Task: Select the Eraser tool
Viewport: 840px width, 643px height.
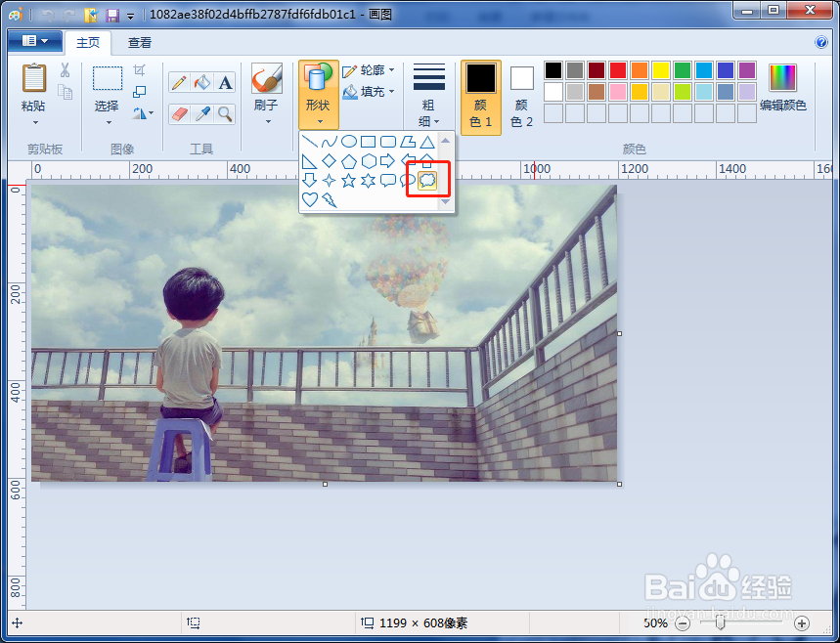Action: [x=180, y=114]
